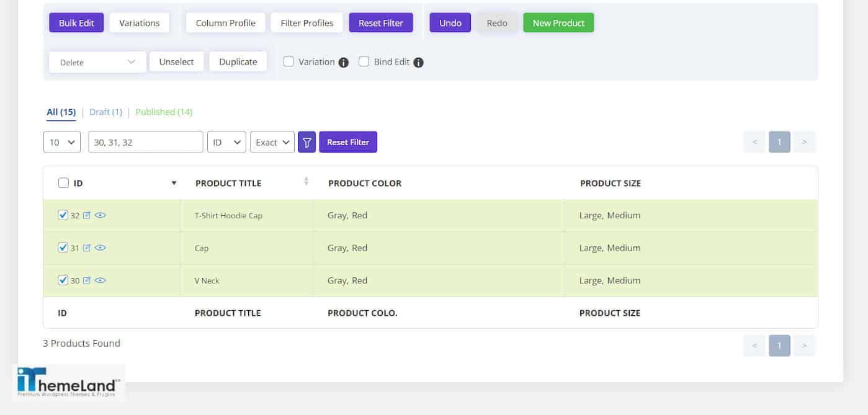868x415 pixels.
Task: Click the search field containing 30, 31, 32
Action: 145,141
